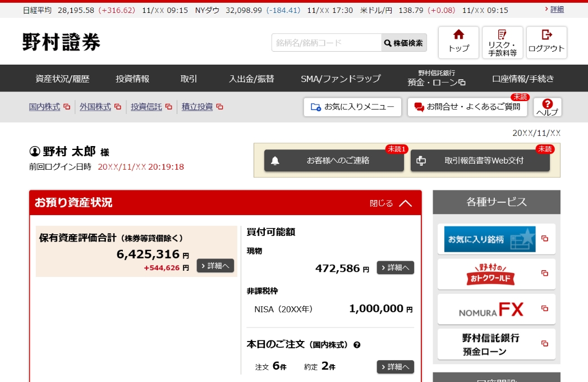This screenshot has width=588, height=382.
Task: Open お気に入りメニュー folder button
Action: click(x=352, y=107)
